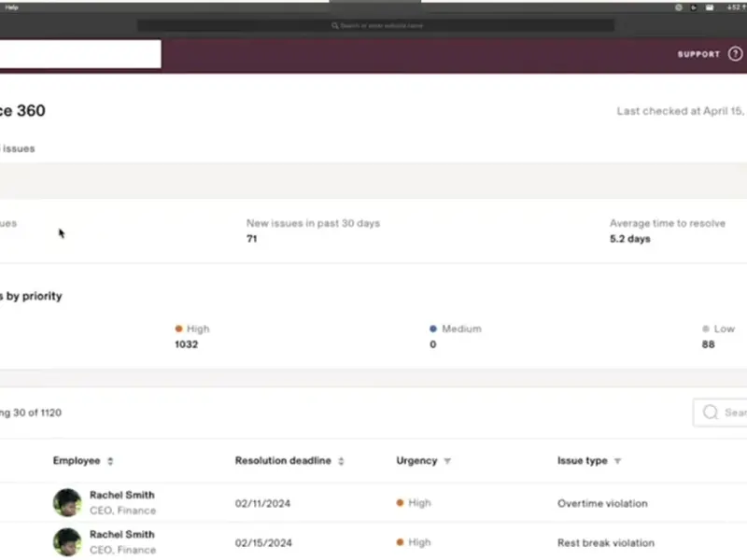
Task: Click the Resolution deadline sort arrows
Action: click(341, 461)
